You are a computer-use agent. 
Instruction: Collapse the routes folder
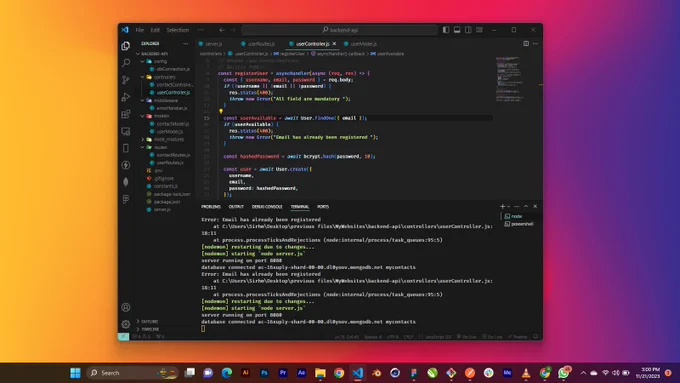[160, 147]
